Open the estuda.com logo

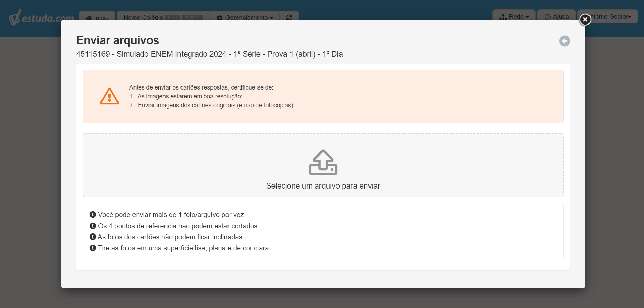(x=42, y=18)
